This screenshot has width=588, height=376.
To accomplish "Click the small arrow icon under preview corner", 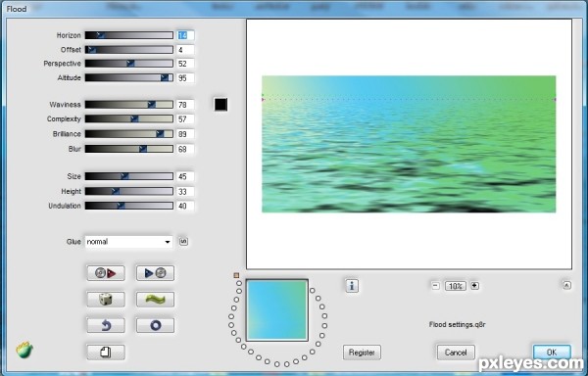I will click(566, 285).
